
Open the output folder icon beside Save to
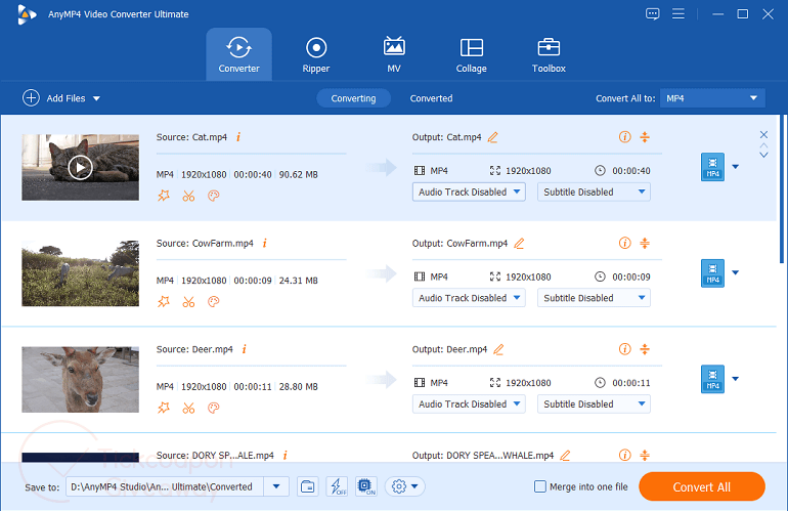click(308, 486)
